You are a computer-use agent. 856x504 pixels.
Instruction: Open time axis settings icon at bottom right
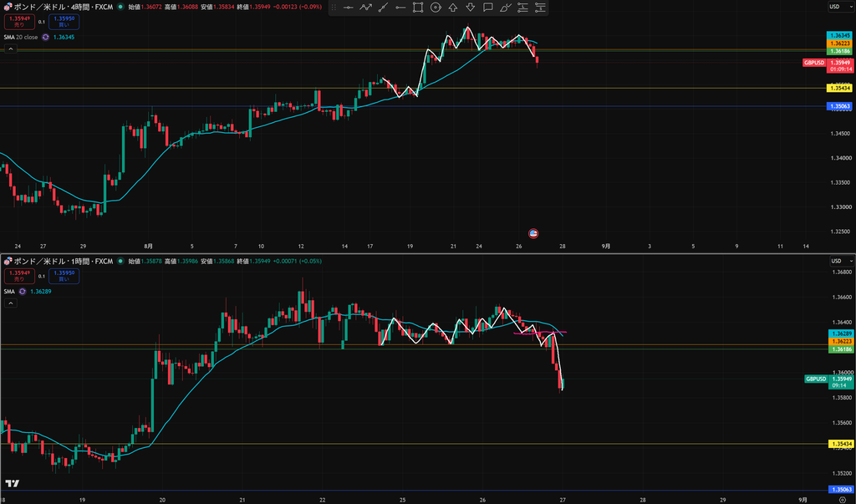click(843, 500)
